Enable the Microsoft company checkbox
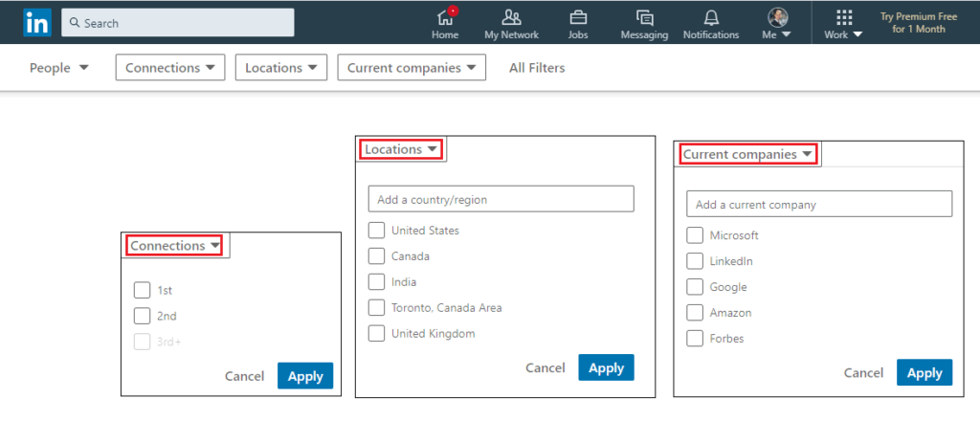 point(695,235)
